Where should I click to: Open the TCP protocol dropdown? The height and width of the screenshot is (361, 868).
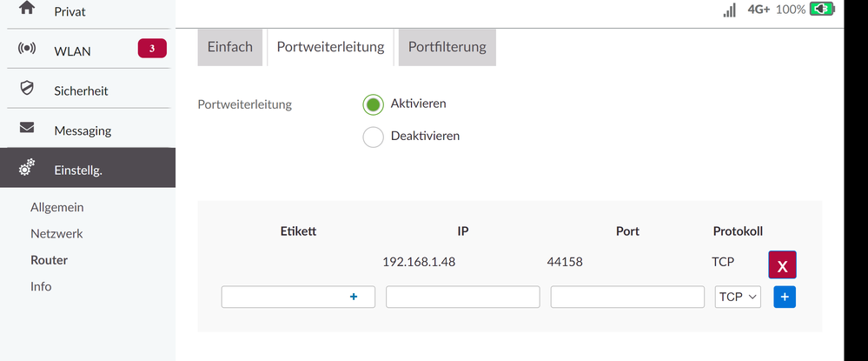(x=738, y=297)
